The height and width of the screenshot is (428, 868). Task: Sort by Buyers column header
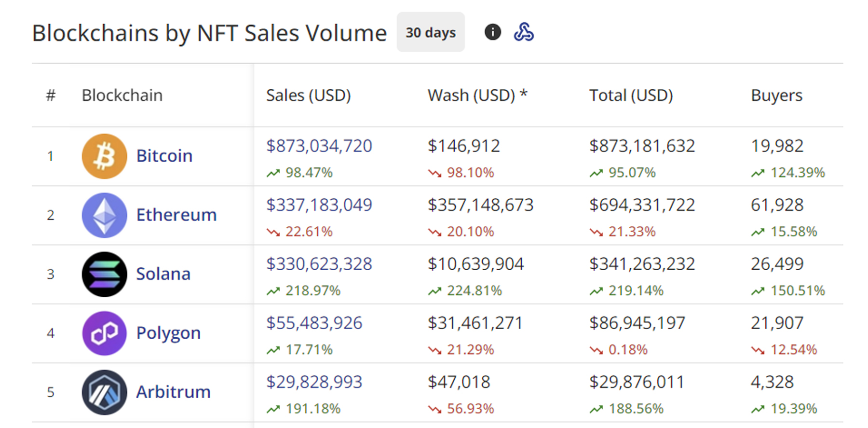[776, 96]
